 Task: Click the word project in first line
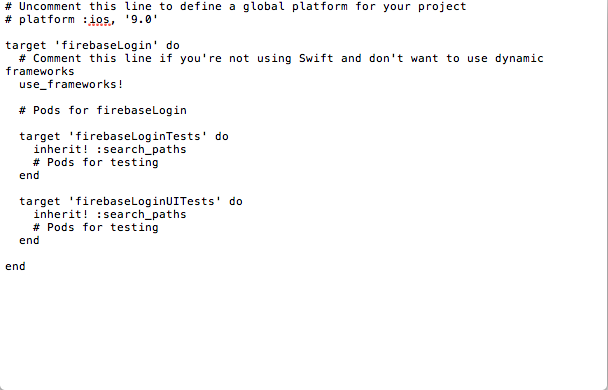[x=442, y=7]
